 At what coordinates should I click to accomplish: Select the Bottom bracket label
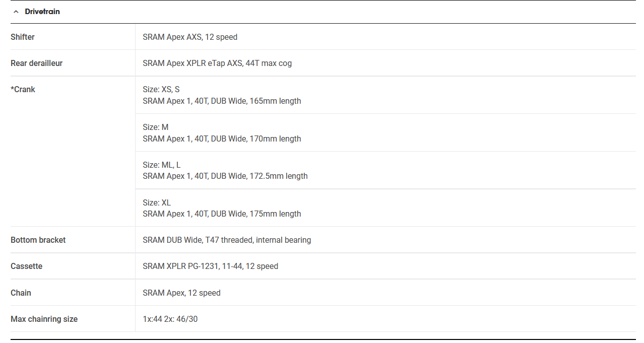pyautogui.click(x=38, y=240)
